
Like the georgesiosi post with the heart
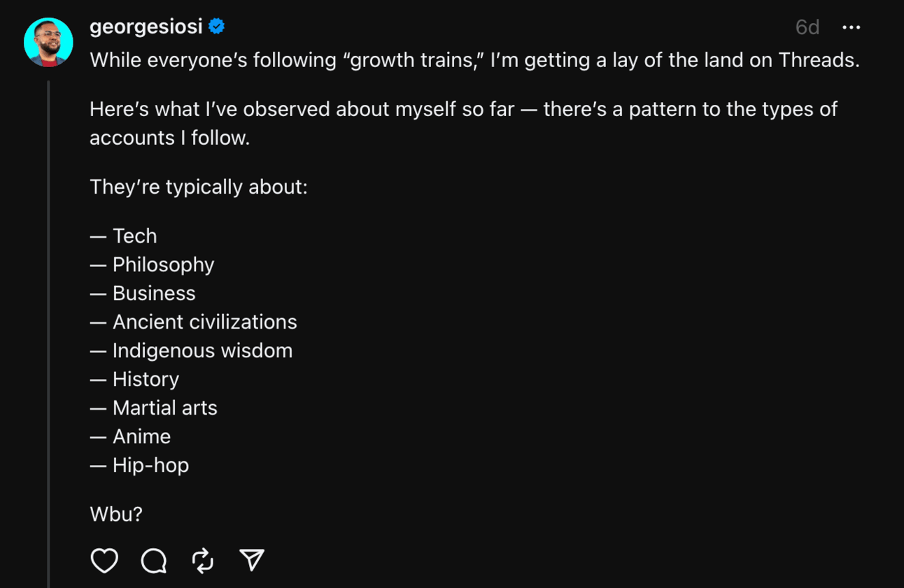click(x=104, y=560)
